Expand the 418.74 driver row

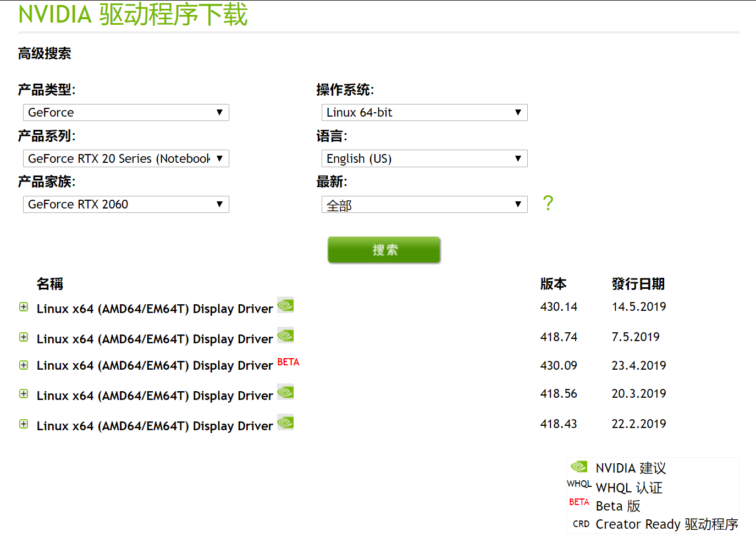pos(24,337)
